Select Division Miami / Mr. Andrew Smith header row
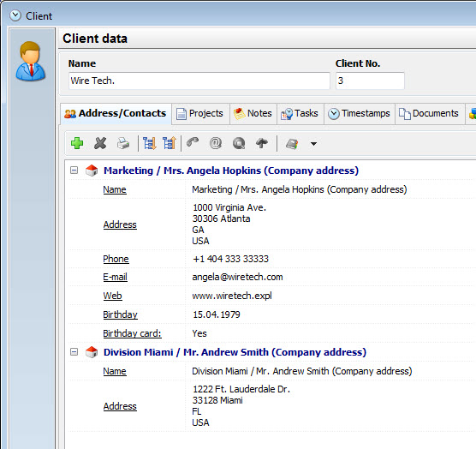The image size is (476, 449). pyautogui.click(x=235, y=352)
